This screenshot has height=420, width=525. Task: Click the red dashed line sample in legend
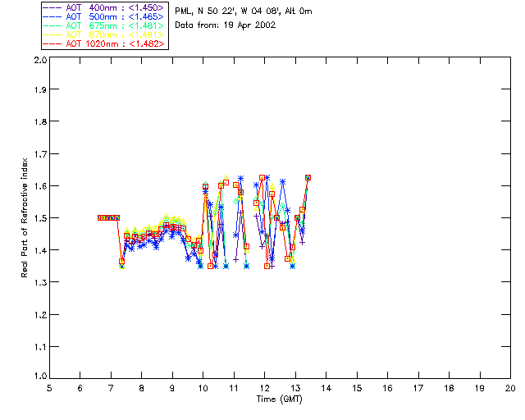(52, 43)
